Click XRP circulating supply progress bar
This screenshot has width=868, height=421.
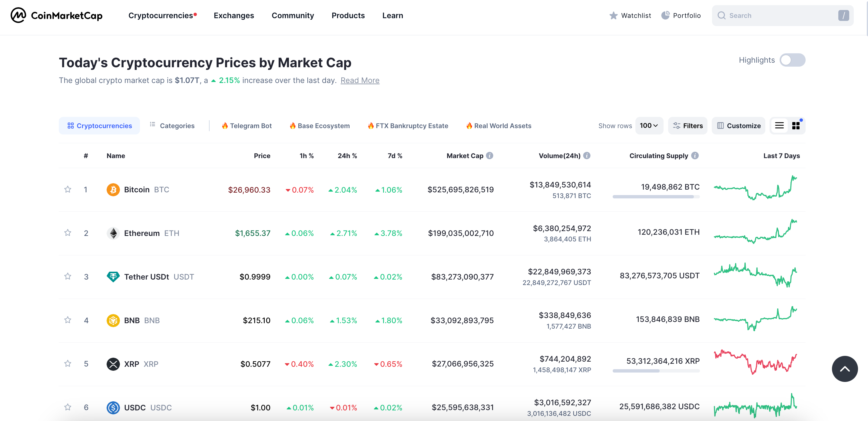pos(656,371)
